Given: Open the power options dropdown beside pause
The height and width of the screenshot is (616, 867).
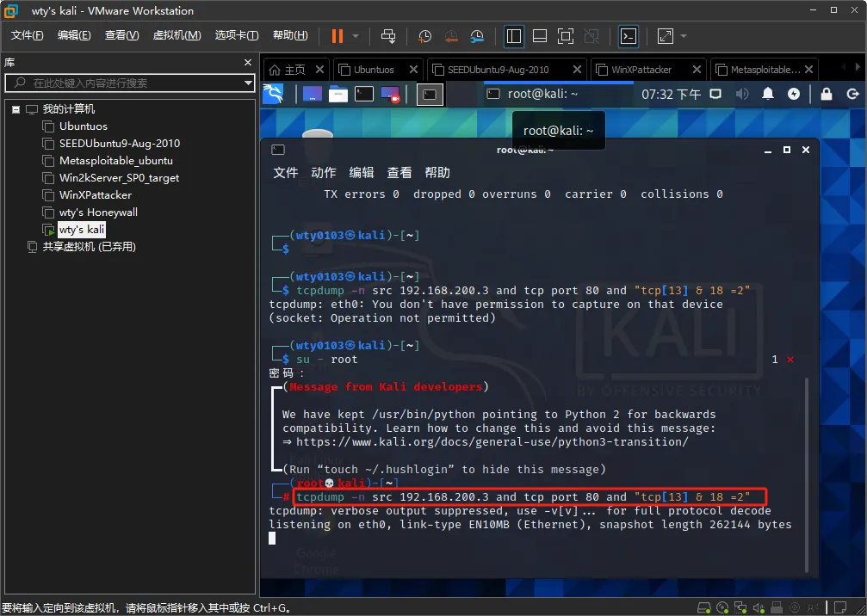Looking at the screenshot, I should coord(356,36).
